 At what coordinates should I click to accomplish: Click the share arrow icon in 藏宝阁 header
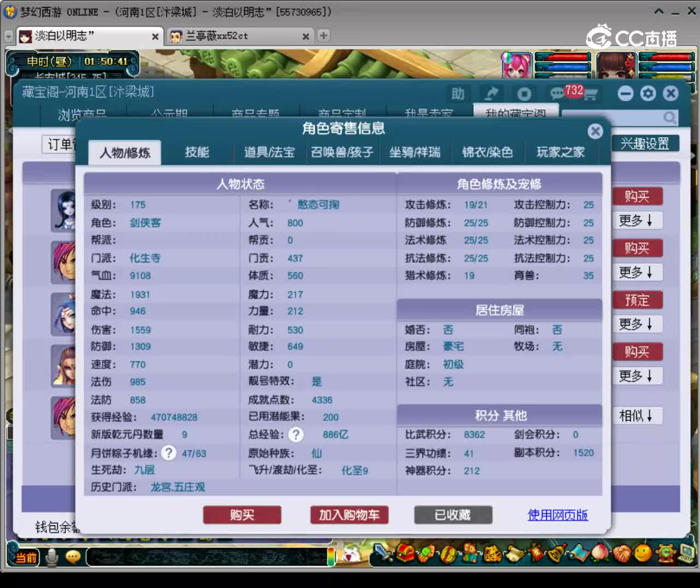click(x=491, y=94)
